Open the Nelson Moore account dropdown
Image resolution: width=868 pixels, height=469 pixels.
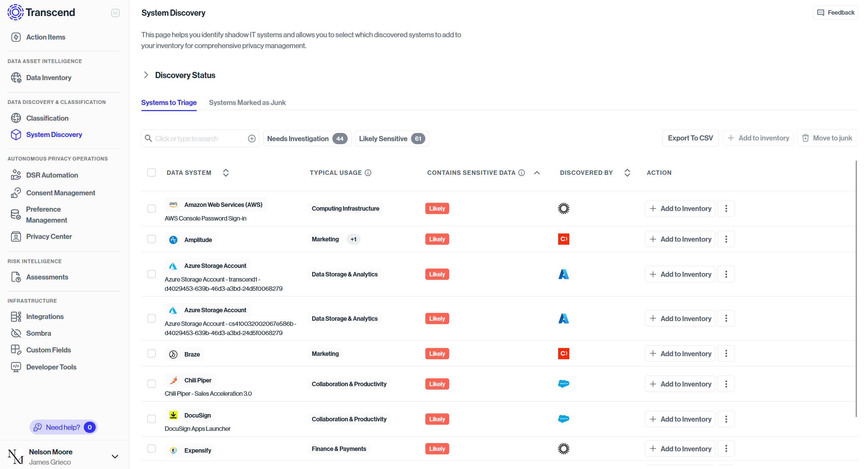coord(115,456)
